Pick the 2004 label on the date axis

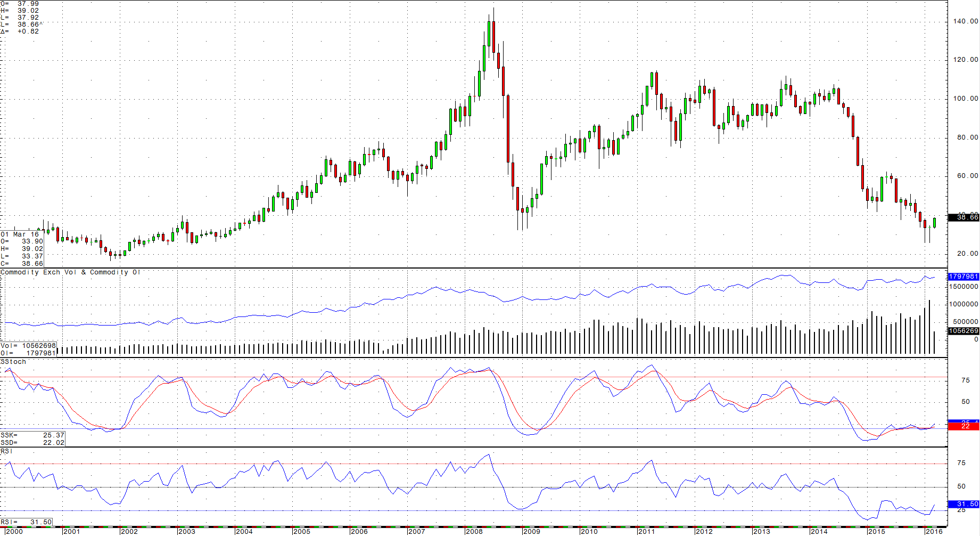244,531
